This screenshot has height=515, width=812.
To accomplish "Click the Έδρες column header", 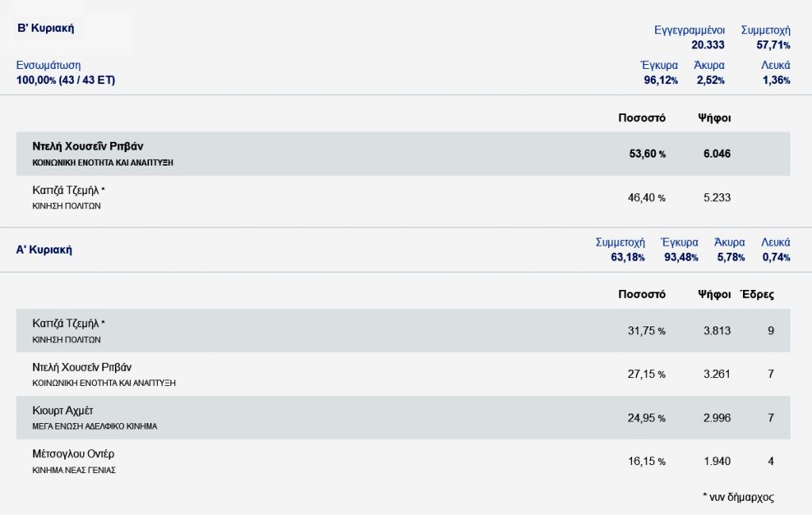I will tap(756, 294).
